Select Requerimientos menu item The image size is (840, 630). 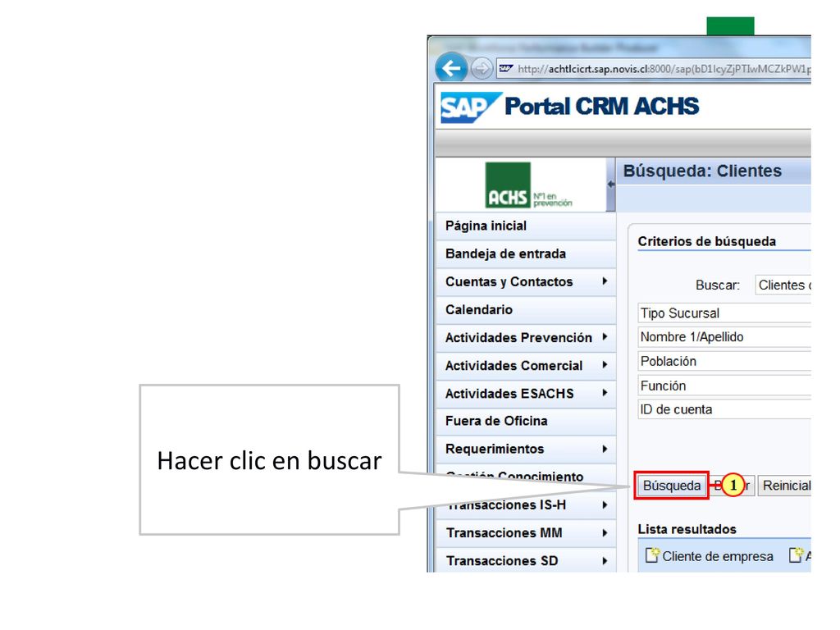tap(526, 449)
